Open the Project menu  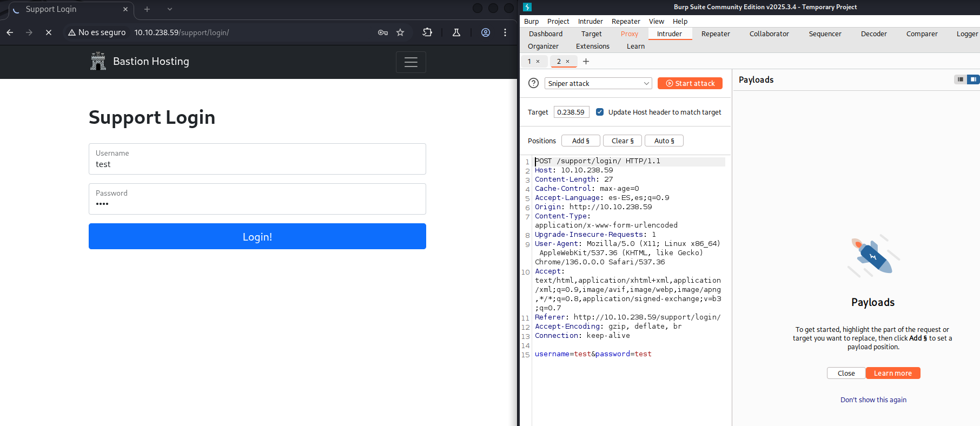coord(558,21)
